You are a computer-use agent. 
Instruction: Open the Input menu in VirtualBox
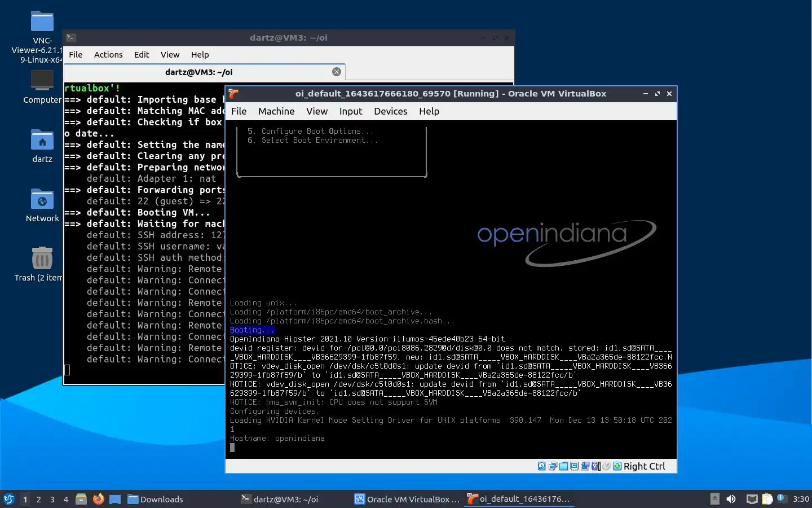pos(351,111)
